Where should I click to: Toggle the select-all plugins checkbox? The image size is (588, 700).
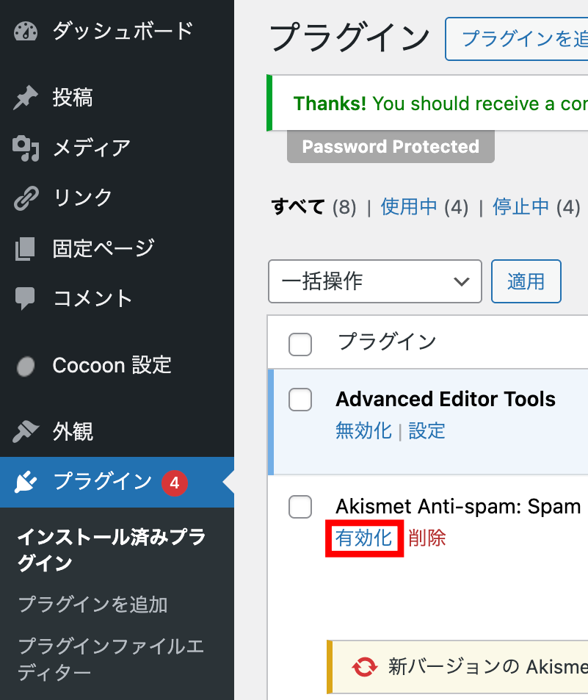[x=300, y=343]
